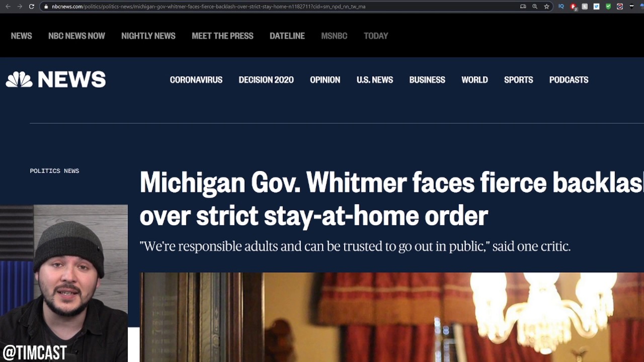
Task: Open the red ad-blocker extension with badge
Action: (573, 7)
